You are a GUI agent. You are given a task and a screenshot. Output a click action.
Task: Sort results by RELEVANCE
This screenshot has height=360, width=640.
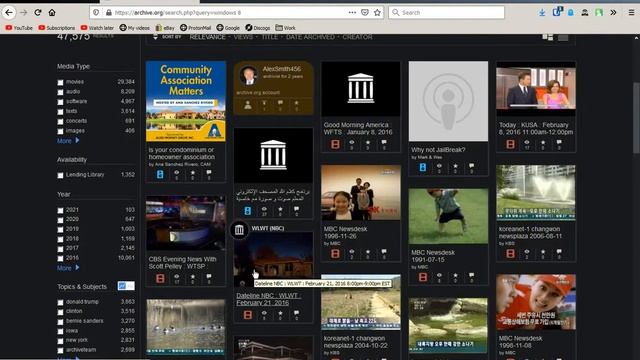click(207, 37)
